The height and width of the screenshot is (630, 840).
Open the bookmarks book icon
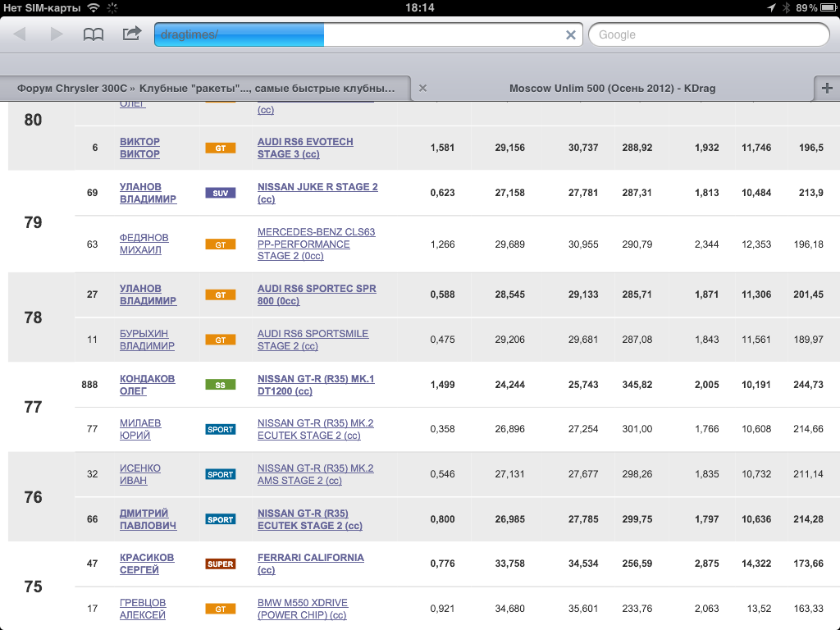coord(94,34)
